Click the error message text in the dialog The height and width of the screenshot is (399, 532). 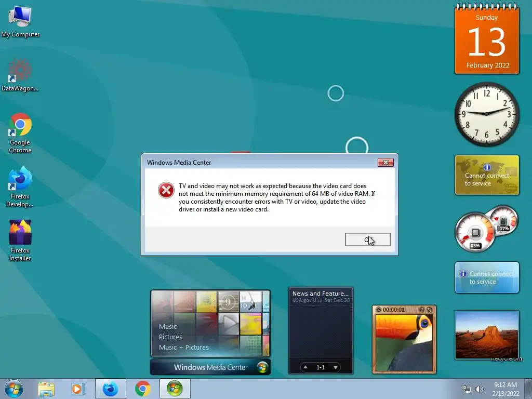[x=277, y=197]
